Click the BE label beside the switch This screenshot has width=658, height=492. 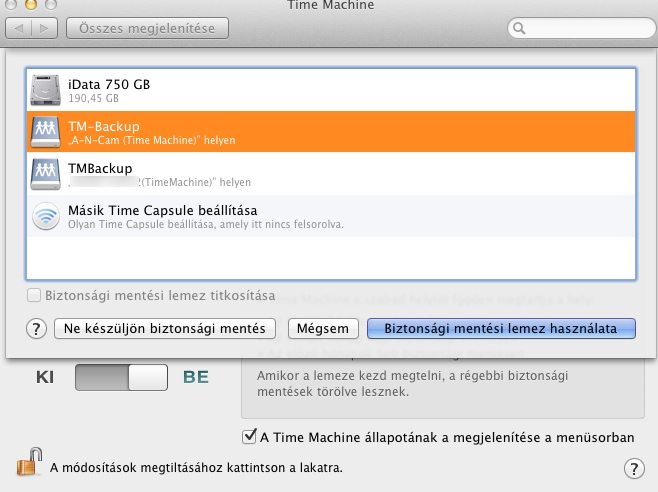[x=196, y=377]
